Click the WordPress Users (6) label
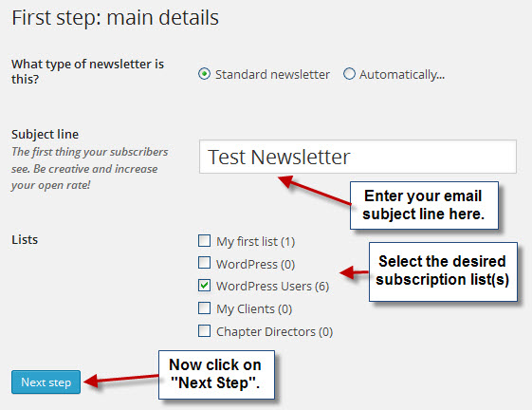Viewport: 532px width, 410px height. (x=273, y=287)
